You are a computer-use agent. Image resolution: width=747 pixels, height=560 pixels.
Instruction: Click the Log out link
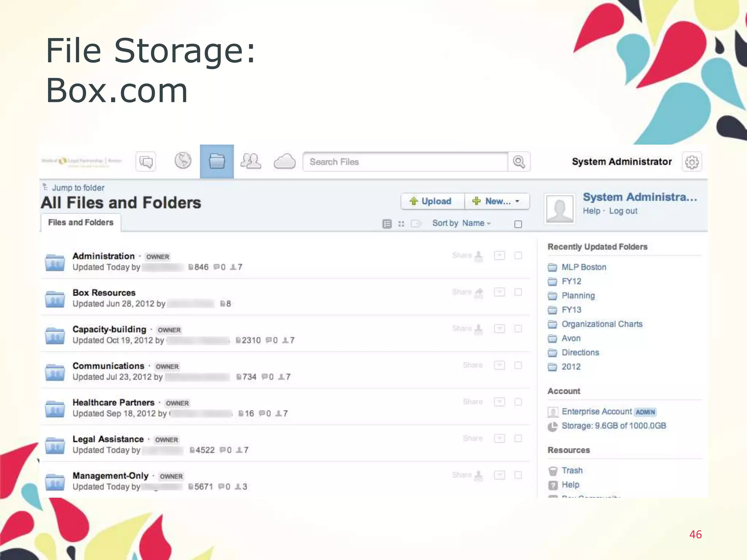623,211
